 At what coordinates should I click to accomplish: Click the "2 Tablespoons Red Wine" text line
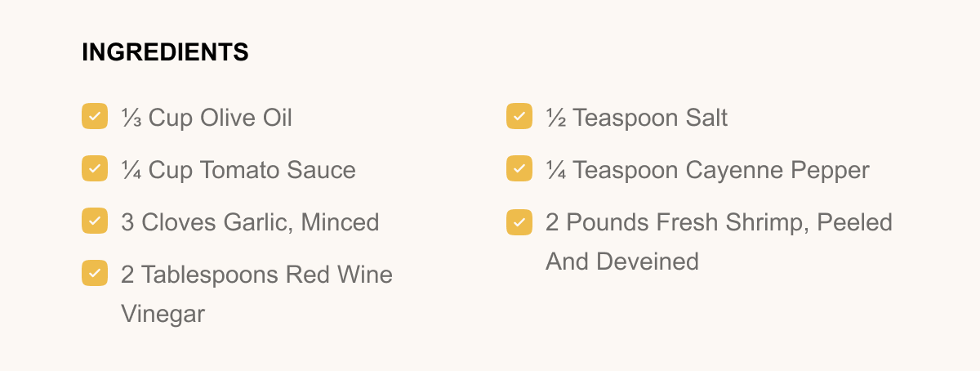[256, 275]
